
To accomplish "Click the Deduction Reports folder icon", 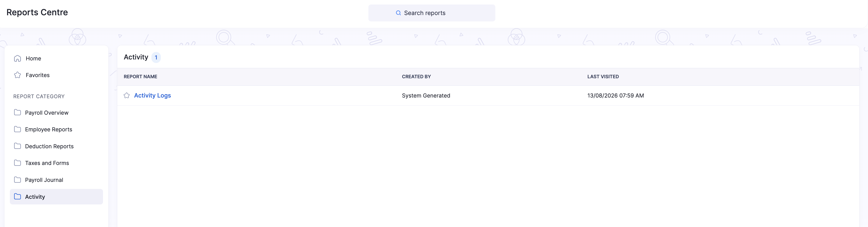I will point(18,146).
